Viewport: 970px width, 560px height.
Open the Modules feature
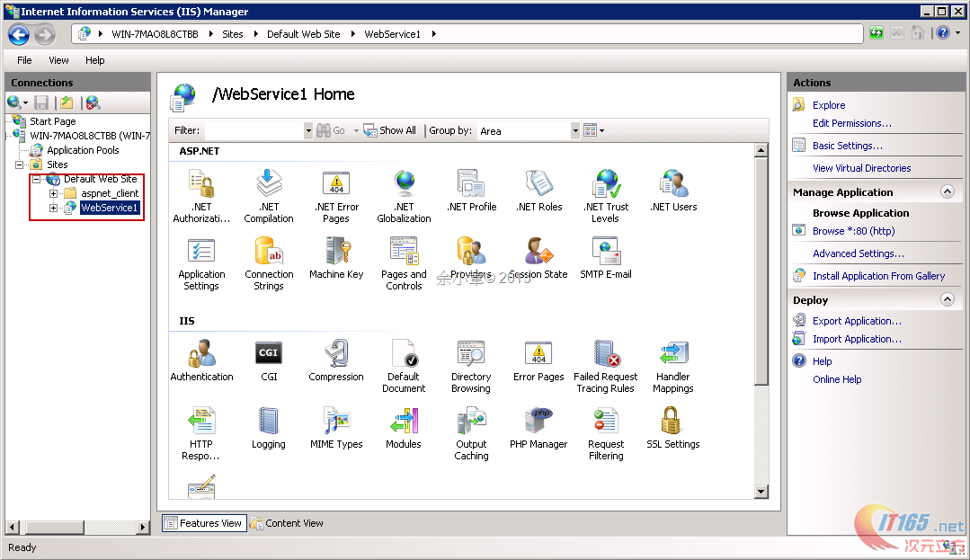coord(404,428)
